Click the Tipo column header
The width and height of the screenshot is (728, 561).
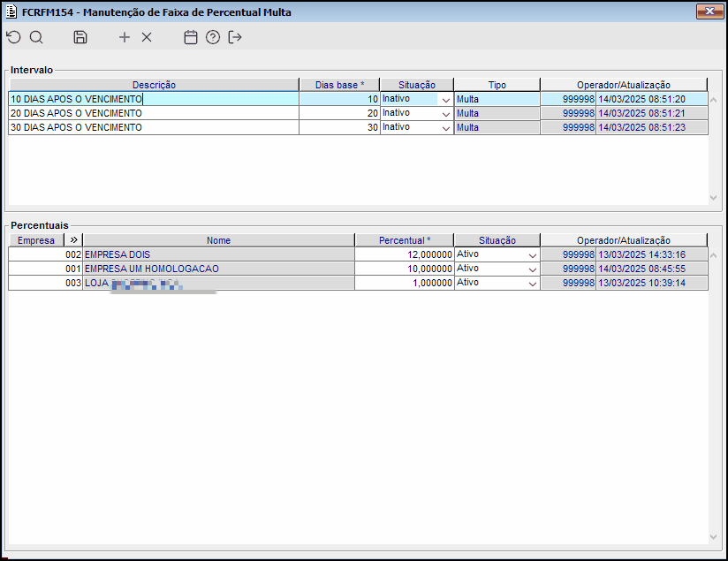click(x=497, y=85)
